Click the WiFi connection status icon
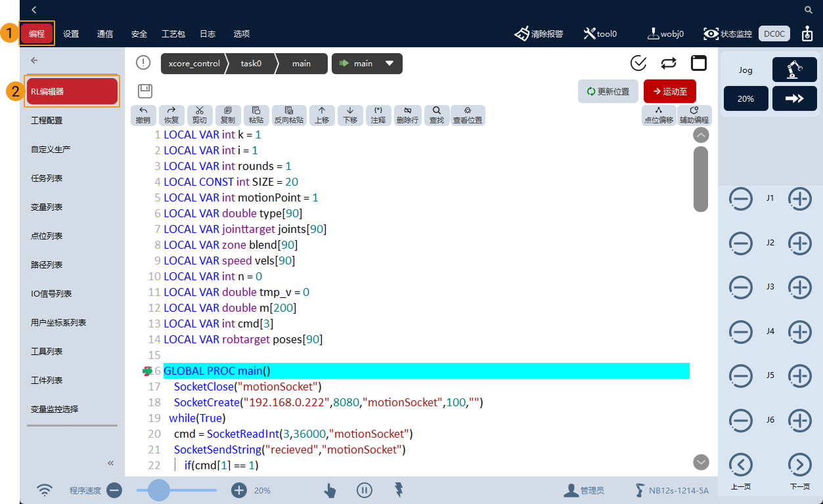This screenshot has width=823, height=504. coord(45,490)
